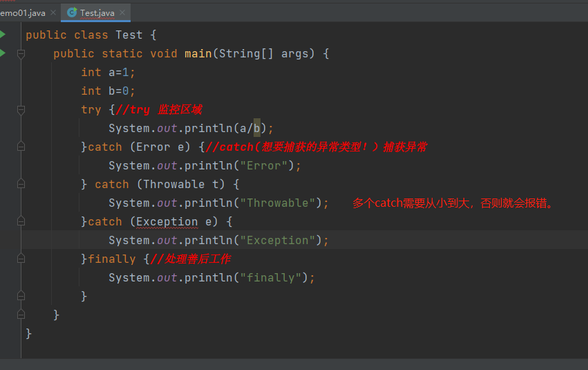Switch to the Test.java tab
Screen dimensions: 588x370
97,12
